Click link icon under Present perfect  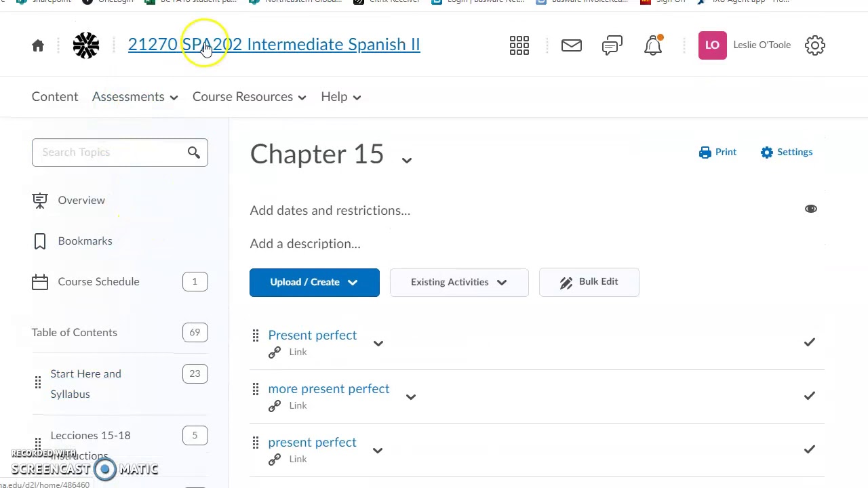[275, 352]
